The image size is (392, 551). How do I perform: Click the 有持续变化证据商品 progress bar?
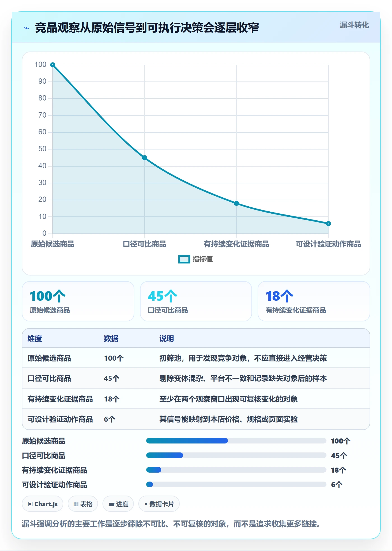(x=236, y=470)
